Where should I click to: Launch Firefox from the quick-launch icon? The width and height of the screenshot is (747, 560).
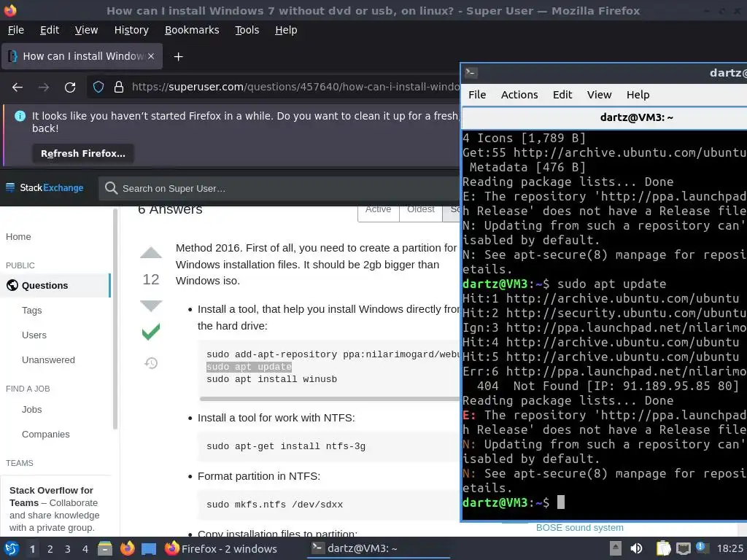127,548
